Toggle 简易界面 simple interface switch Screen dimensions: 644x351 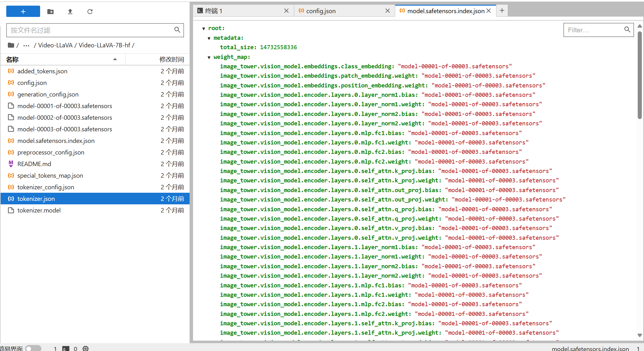[33, 348]
